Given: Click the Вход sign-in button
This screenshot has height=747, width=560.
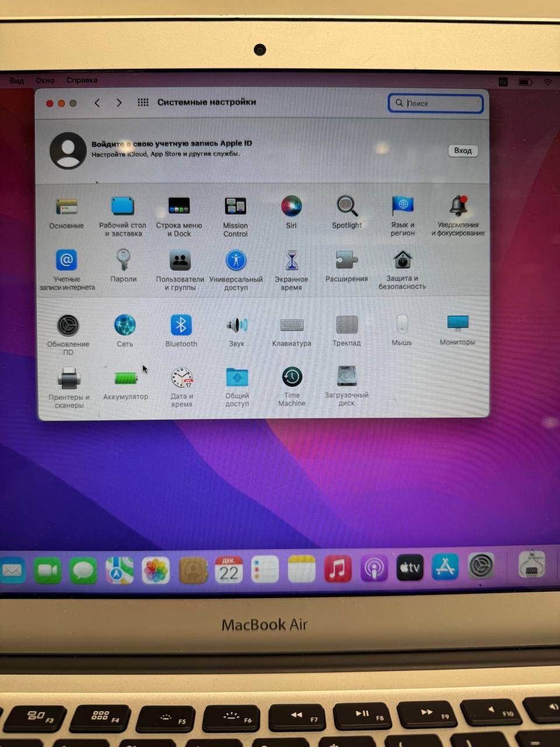Looking at the screenshot, I should tap(463, 151).
